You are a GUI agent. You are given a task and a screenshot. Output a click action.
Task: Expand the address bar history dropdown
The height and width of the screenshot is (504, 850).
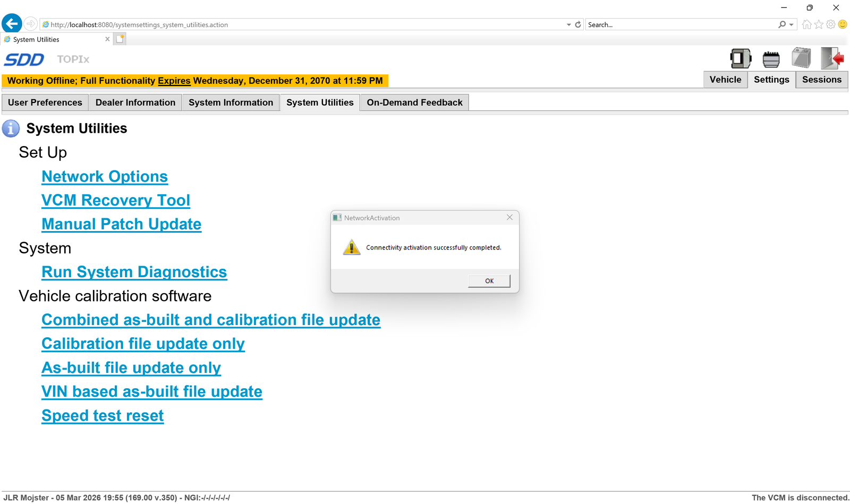coord(569,24)
